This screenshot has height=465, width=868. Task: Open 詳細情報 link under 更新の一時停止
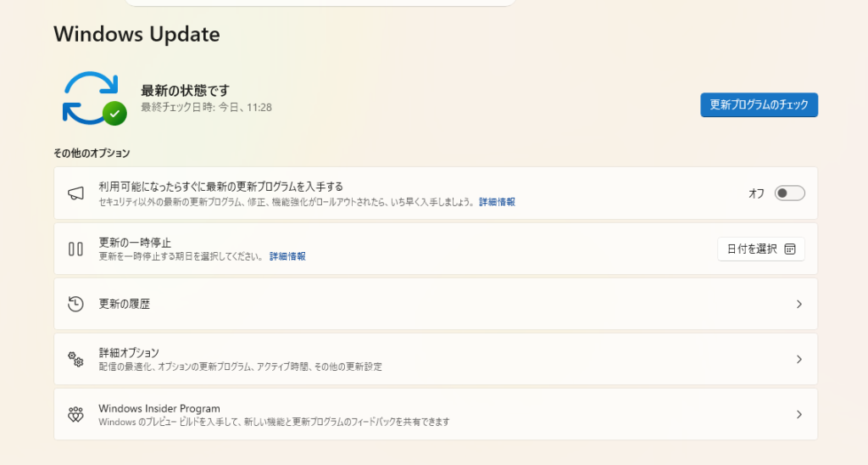(x=287, y=256)
